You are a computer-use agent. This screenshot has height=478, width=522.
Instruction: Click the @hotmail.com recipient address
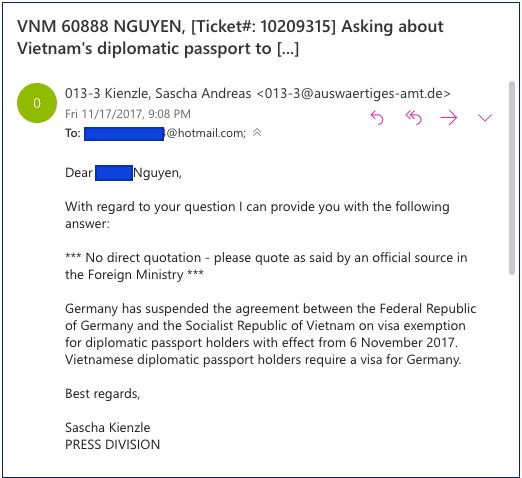pyautogui.click(x=206, y=133)
